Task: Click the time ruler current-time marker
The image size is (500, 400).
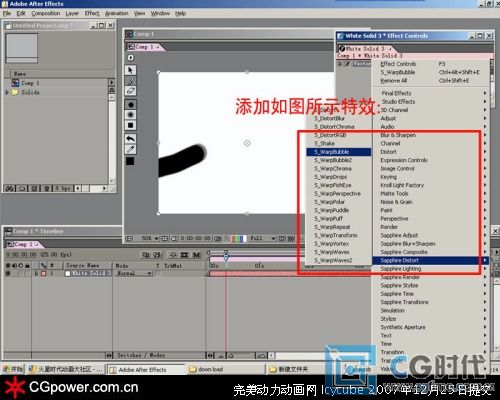Action: (x=226, y=256)
